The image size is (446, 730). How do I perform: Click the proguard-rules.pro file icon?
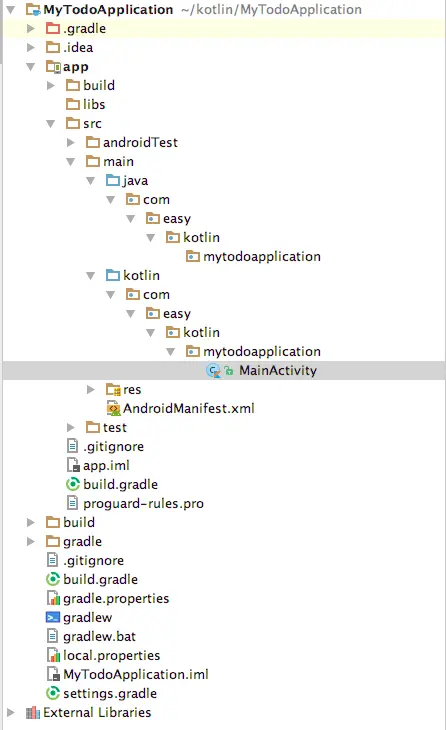click(x=73, y=503)
